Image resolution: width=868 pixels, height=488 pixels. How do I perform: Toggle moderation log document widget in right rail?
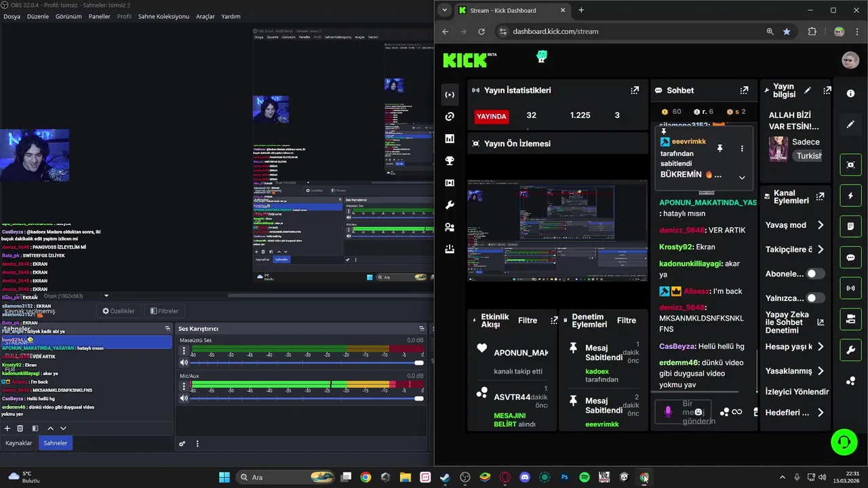click(x=850, y=226)
